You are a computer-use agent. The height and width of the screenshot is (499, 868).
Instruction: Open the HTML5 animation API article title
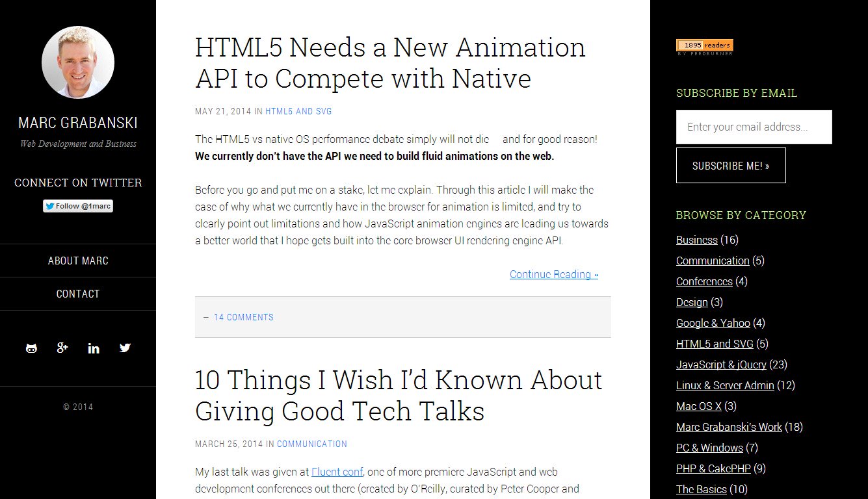pos(390,63)
